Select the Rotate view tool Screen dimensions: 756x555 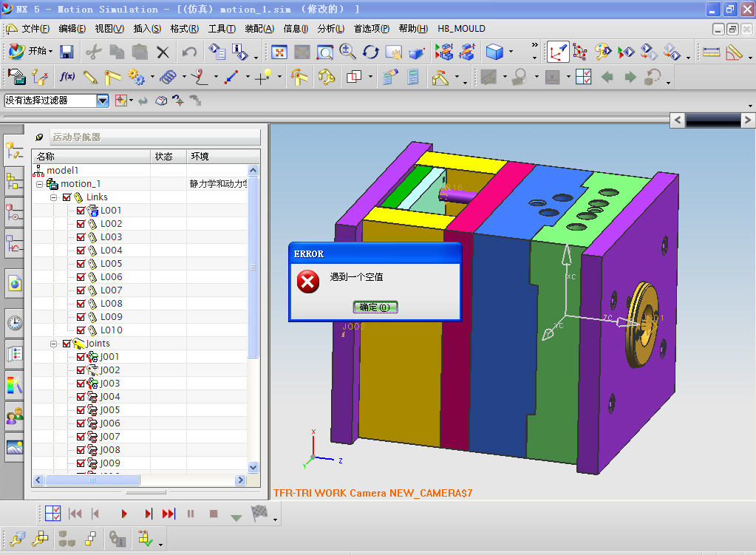(371, 52)
